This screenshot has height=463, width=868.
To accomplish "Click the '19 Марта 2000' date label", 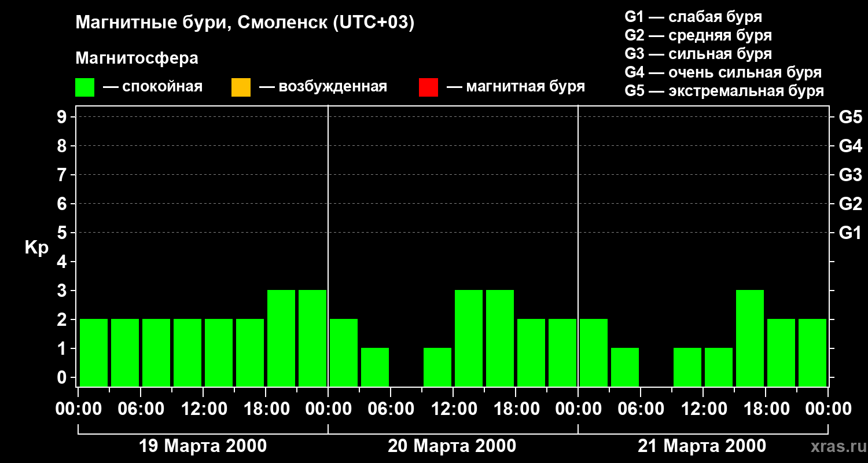I will [203, 446].
